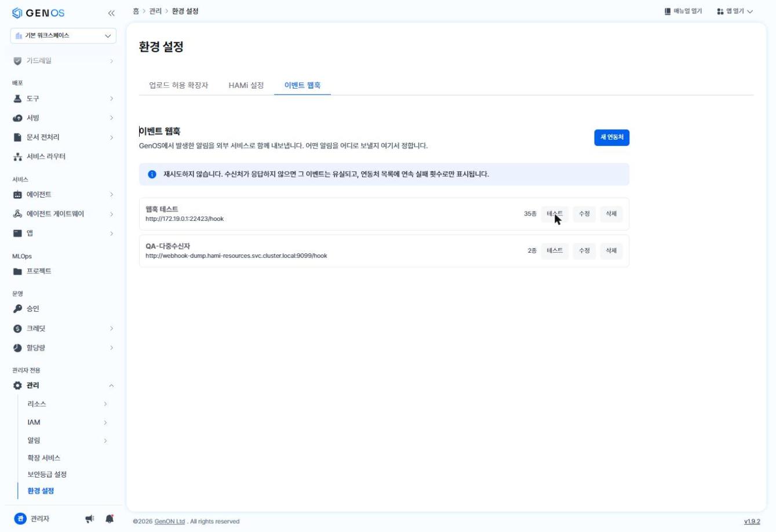The image size is (776, 532).
Task: Click the 문서 전처리 document icon
Action: click(17, 137)
